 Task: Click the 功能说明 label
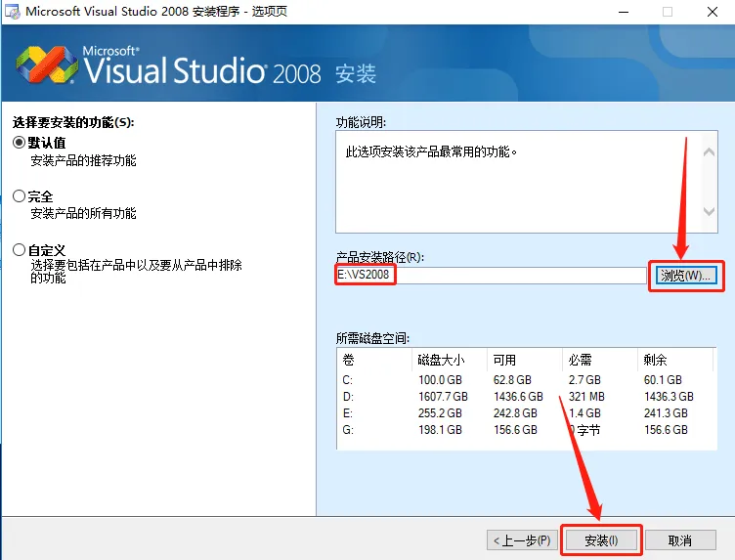coord(361,122)
